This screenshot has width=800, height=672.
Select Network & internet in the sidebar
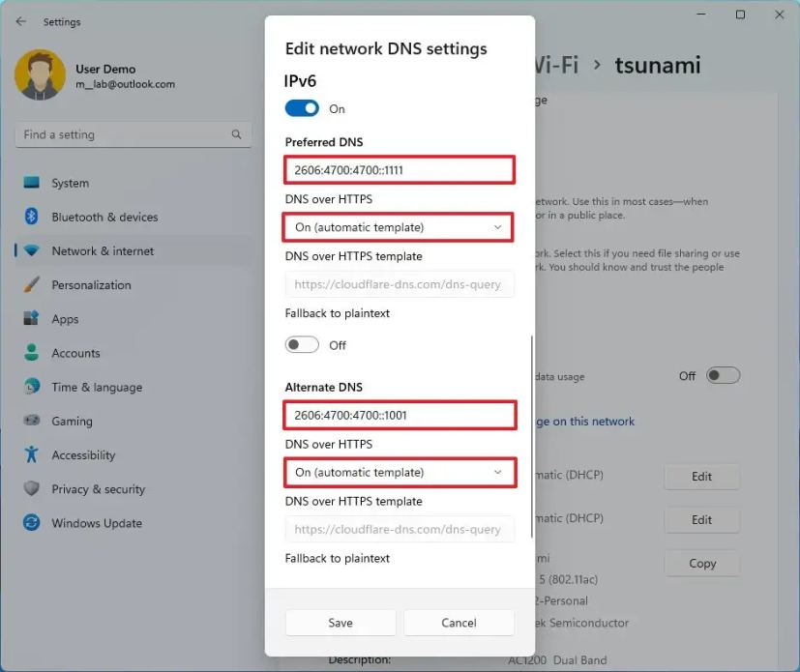32,250
